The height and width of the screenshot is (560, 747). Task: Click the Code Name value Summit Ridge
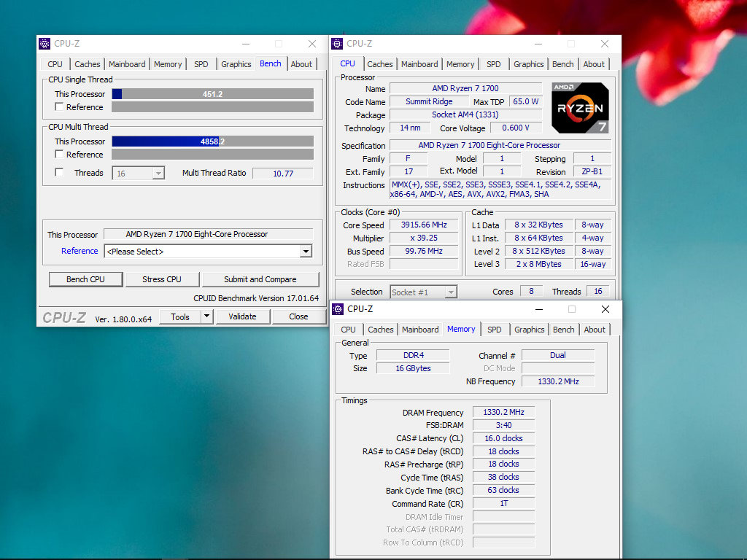pos(429,101)
